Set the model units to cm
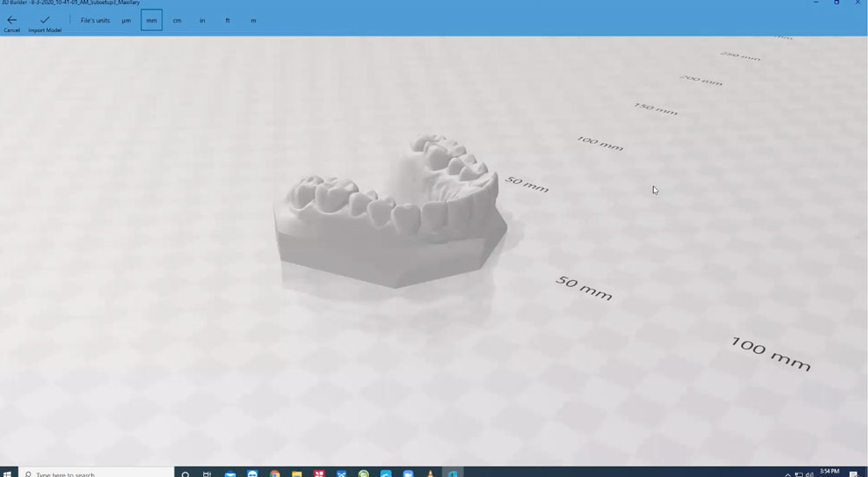Image resolution: width=868 pixels, height=477 pixels. point(177,21)
